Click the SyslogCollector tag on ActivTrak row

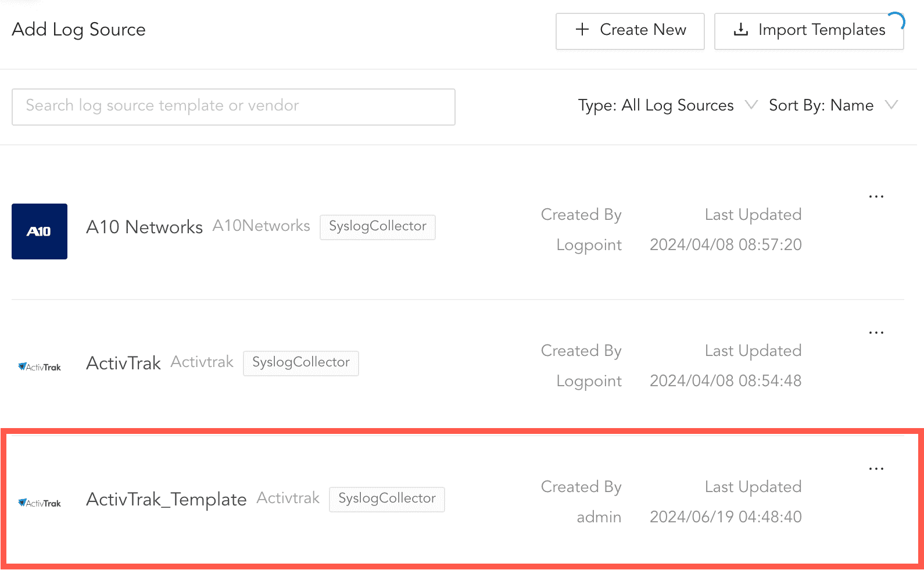pyautogui.click(x=300, y=362)
